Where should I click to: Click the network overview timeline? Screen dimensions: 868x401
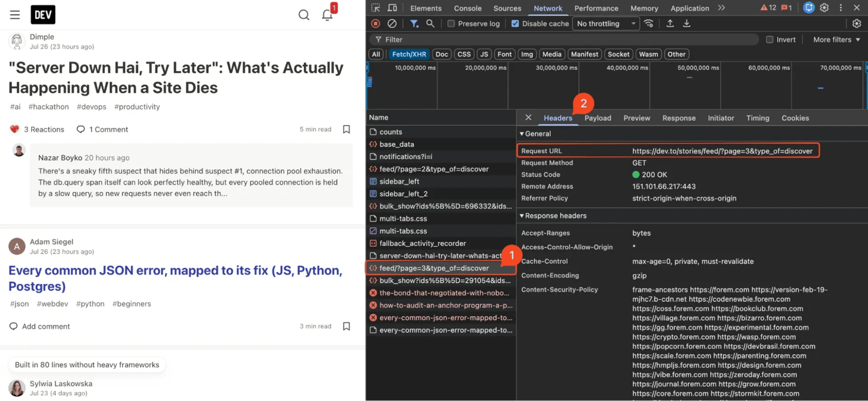pyautogui.click(x=616, y=85)
